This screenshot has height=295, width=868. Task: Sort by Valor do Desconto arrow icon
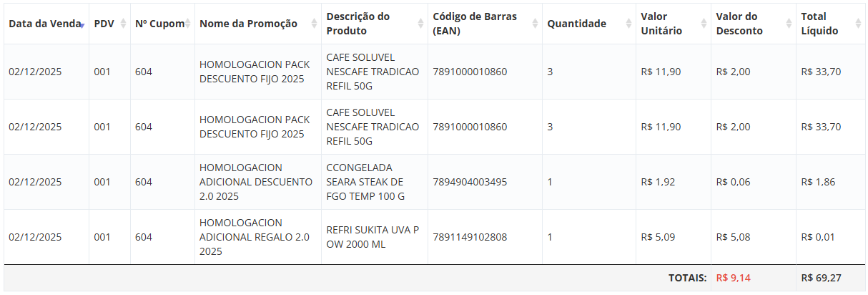pos(789,24)
